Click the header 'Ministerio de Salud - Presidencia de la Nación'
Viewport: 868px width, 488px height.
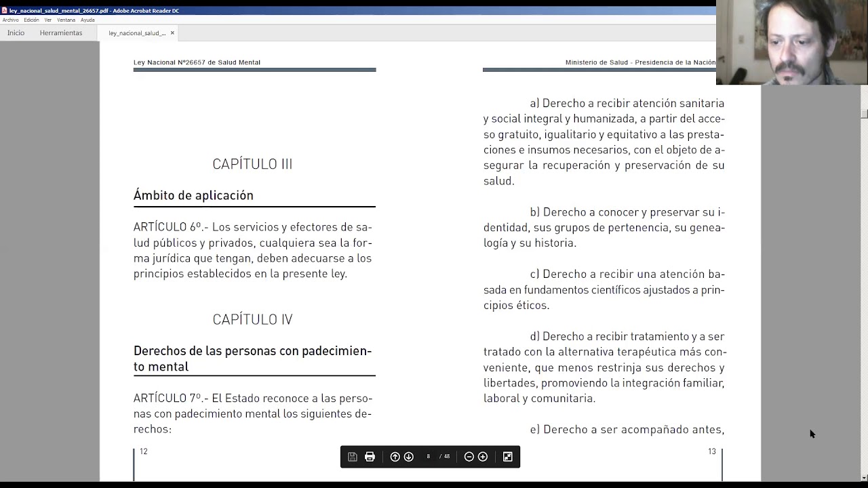point(641,62)
